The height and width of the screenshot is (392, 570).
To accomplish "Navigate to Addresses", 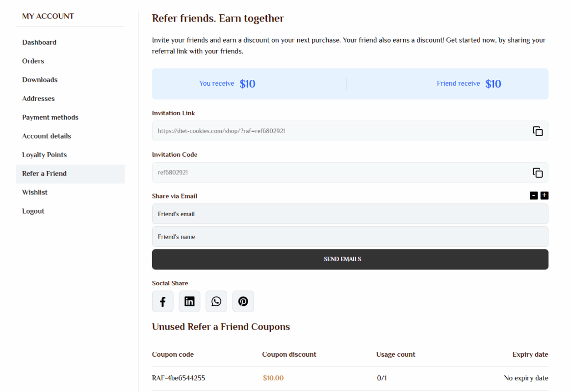I will pyautogui.click(x=38, y=98).
